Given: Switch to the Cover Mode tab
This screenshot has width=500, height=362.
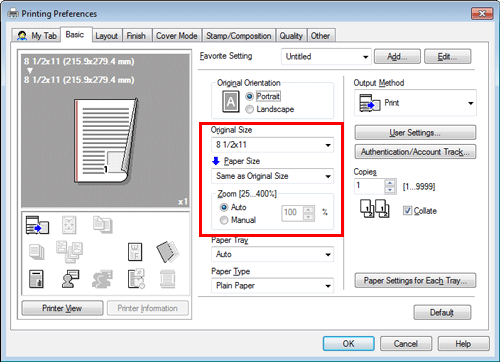Looking at the screenshot, I should pyautogui.click(x=177, y=36).
